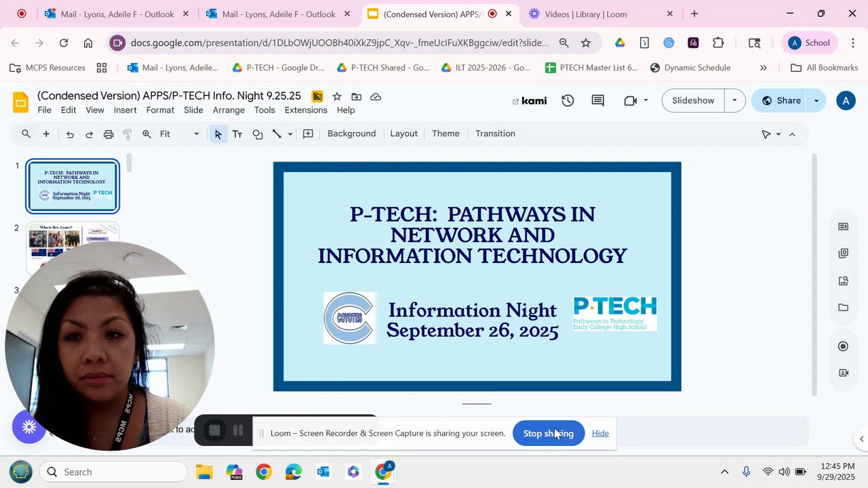This screenshot has width=868, height=488.
Task: Click the Slideshow button
Action: tap(693, 100)
